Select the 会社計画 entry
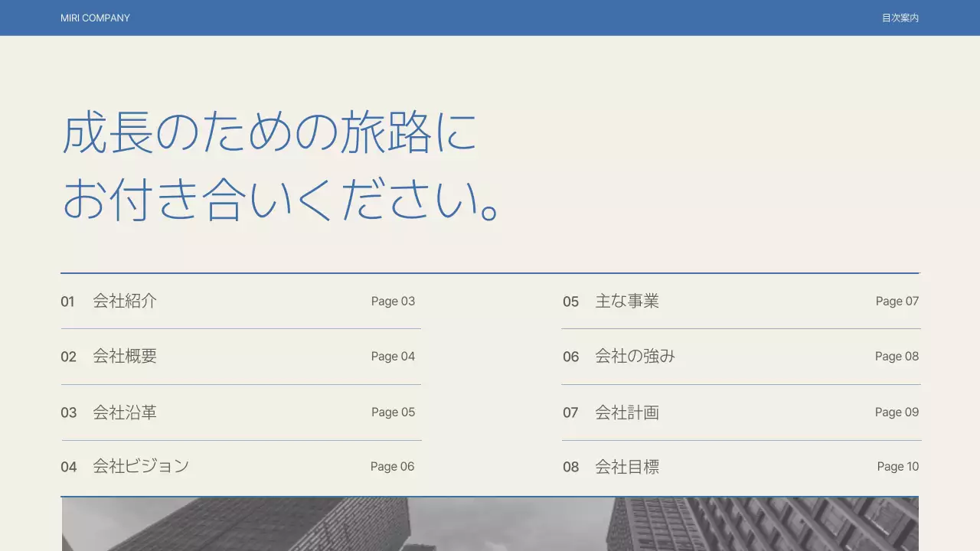This screenshot has height=551, width=980. click(x=628, y=412)
